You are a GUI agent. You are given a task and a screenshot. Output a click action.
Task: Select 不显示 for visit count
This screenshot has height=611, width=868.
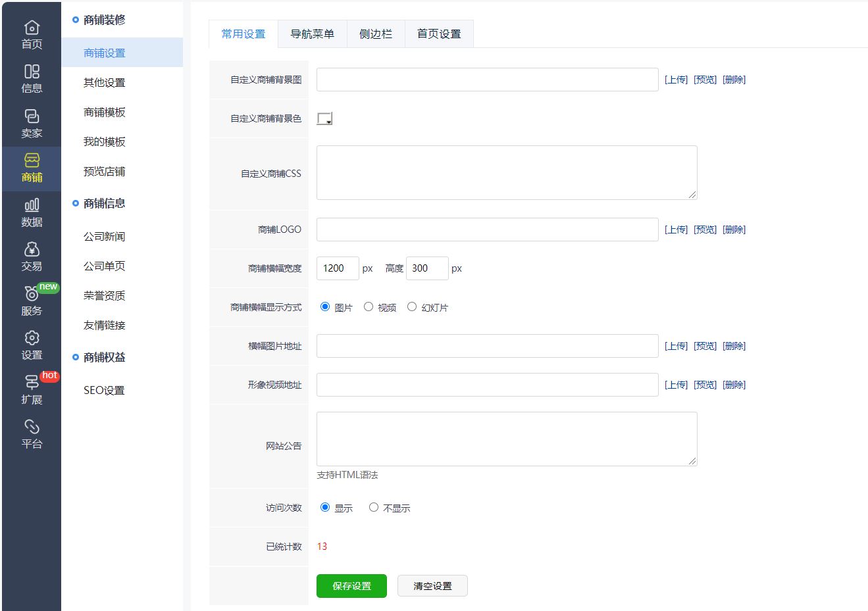point(374,507)
